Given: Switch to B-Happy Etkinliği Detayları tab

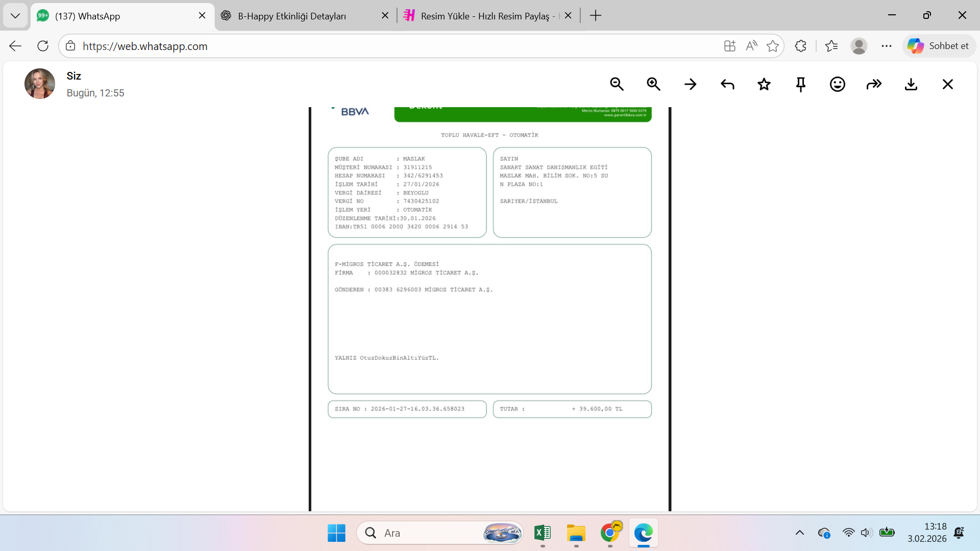Looking at the screenshot, I should pyautogui.click(x=305, y=16).
